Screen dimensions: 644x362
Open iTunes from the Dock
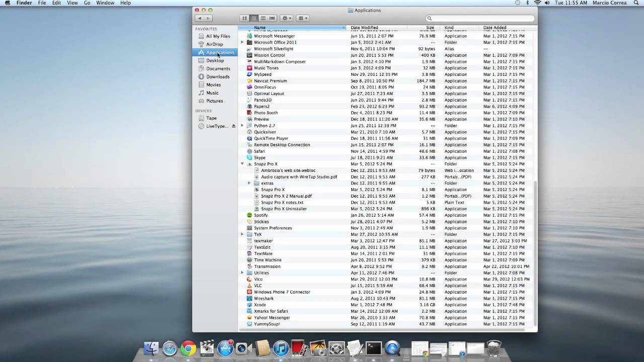281,348
